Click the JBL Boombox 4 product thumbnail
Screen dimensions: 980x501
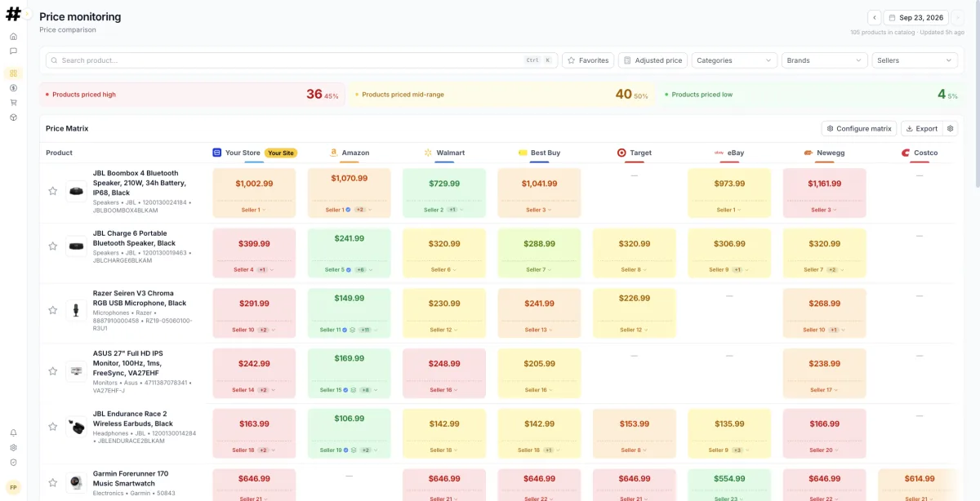click(x=76, y=191)
